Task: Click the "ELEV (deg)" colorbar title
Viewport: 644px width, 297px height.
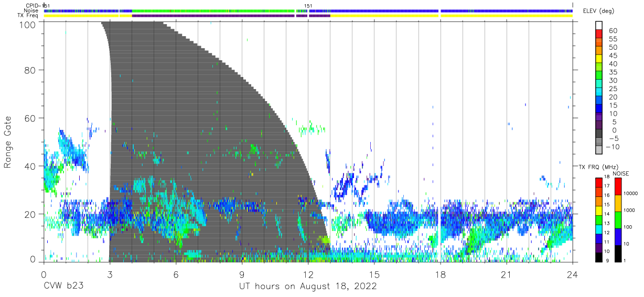Action: pos(598,11)
